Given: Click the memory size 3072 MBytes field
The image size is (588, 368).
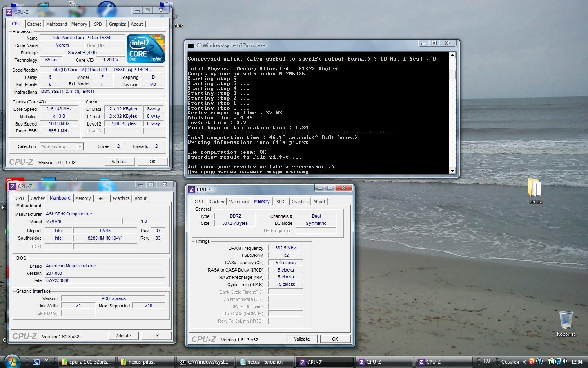Looking at the screenshot, I should [235, 223].
